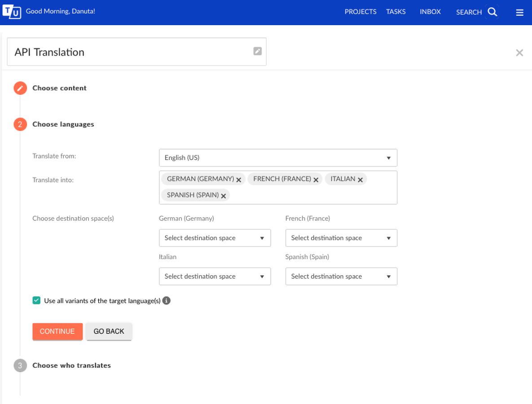Click the GO BACK button
Viewport: 532px width, 404px height.
click(109, 331)
